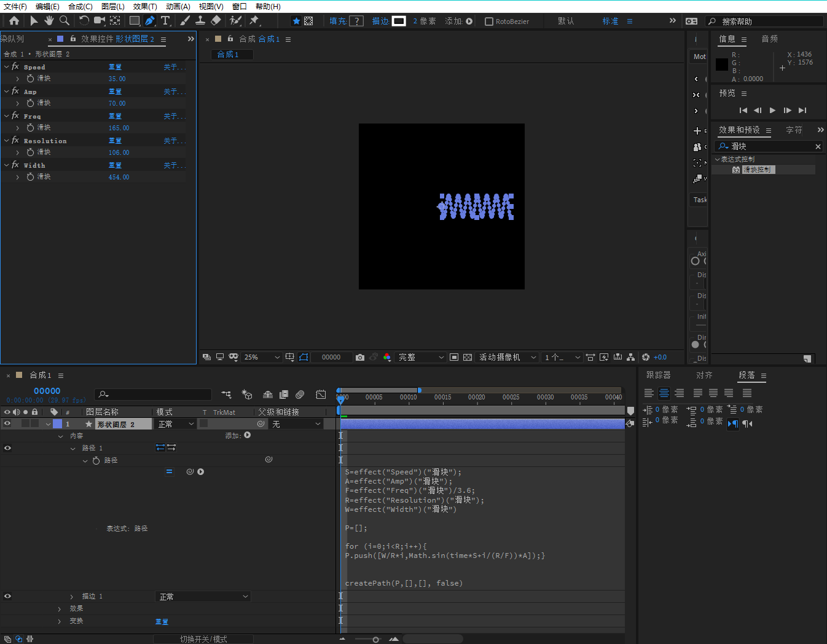The width and height of the screenshot is (827, 644).
Task: Select the Selection arrow tool
Action: tap(34, 21)
